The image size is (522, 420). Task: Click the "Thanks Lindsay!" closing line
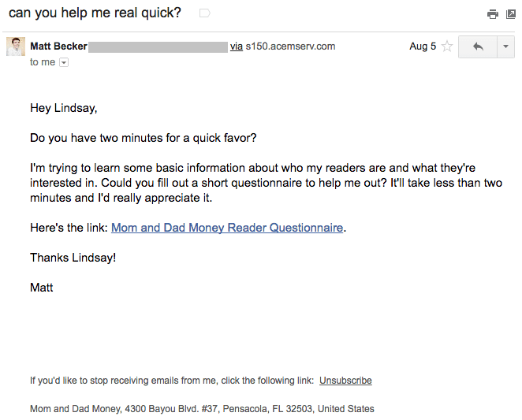(73, 258)
